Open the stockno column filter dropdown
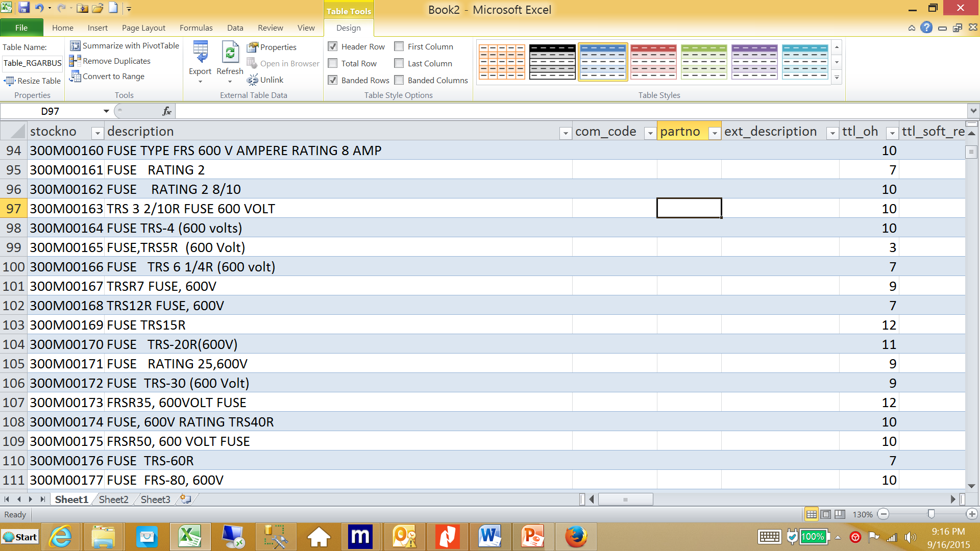The image size is (980, 551). (x=97, y=133)
